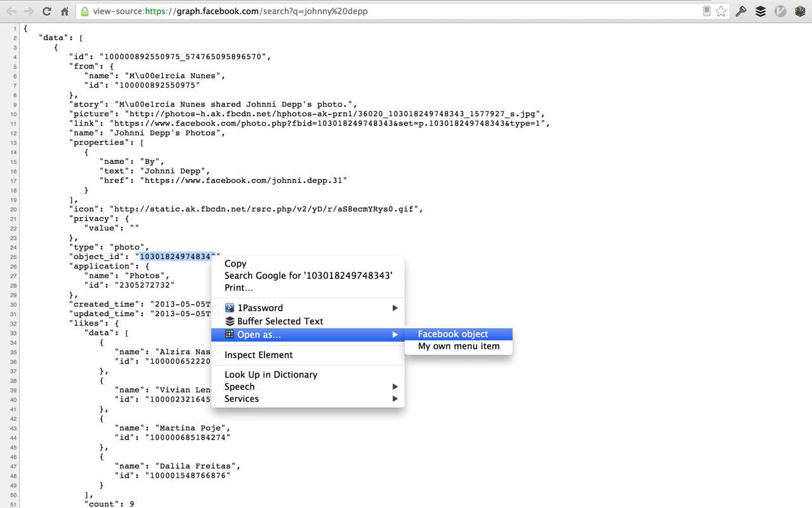The width and height of the screenshot is (812, 508).
Task: Open the colorful cube extension icon
Action: tap(801, 11)
